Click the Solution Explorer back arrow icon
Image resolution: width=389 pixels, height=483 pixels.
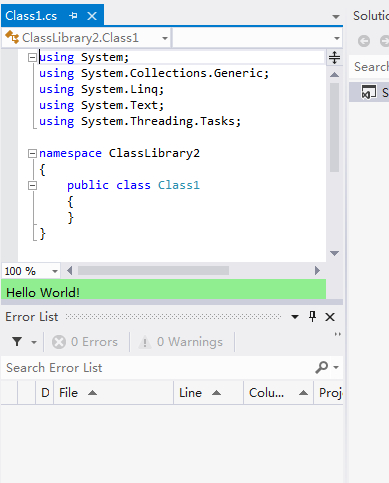click(364, 41)
